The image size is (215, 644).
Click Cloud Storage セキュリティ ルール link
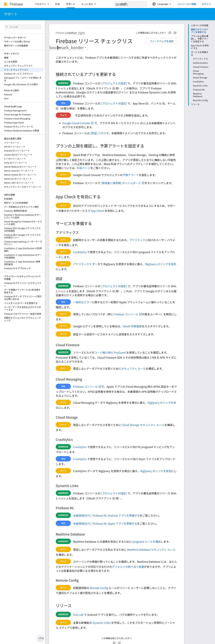point(143,425)
